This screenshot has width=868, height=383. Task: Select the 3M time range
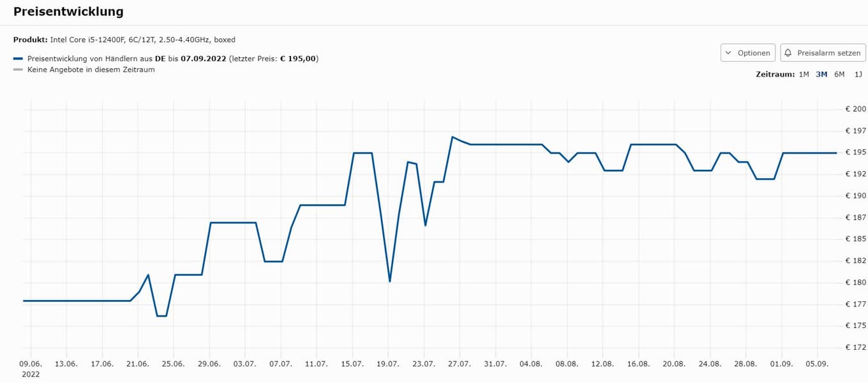click(x=821, y=74)
